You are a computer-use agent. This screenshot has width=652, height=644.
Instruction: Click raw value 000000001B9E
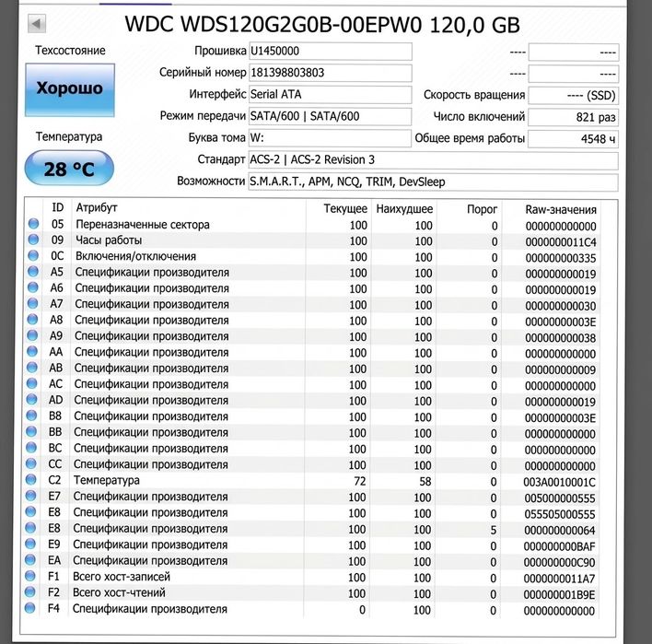559,595
